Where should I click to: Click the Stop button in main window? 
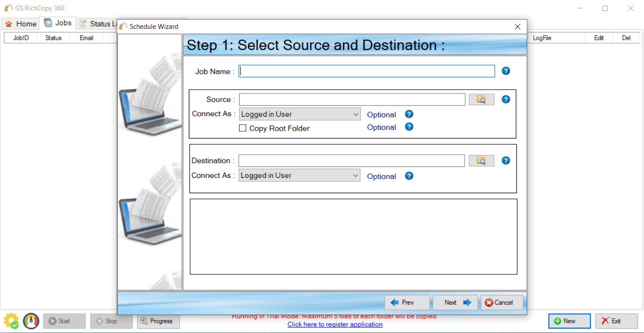pos(111,321)
